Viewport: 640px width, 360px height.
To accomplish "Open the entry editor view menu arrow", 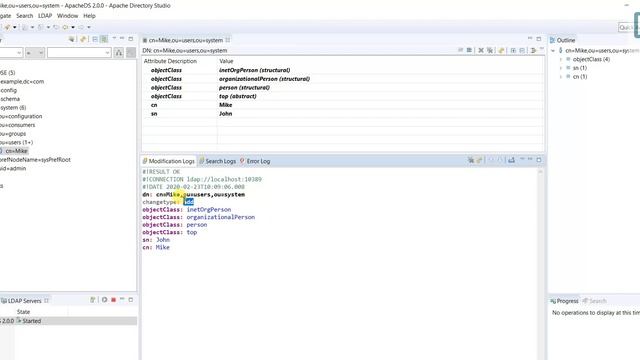I will (542, 49).
